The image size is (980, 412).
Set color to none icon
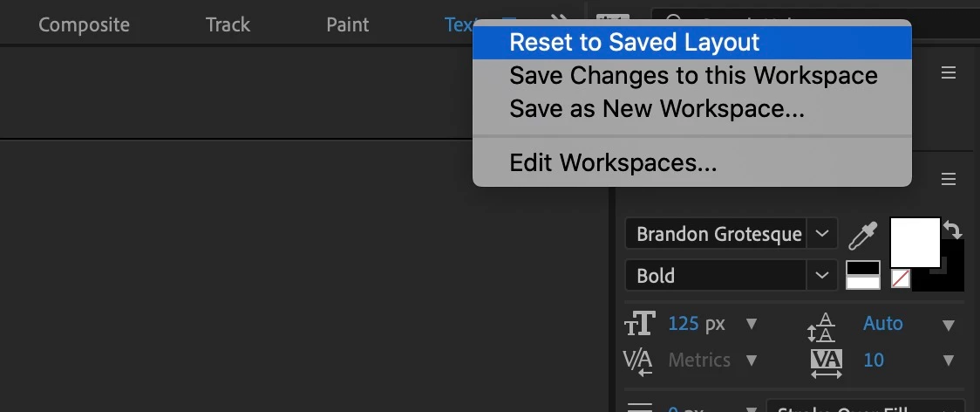(900, 278)
